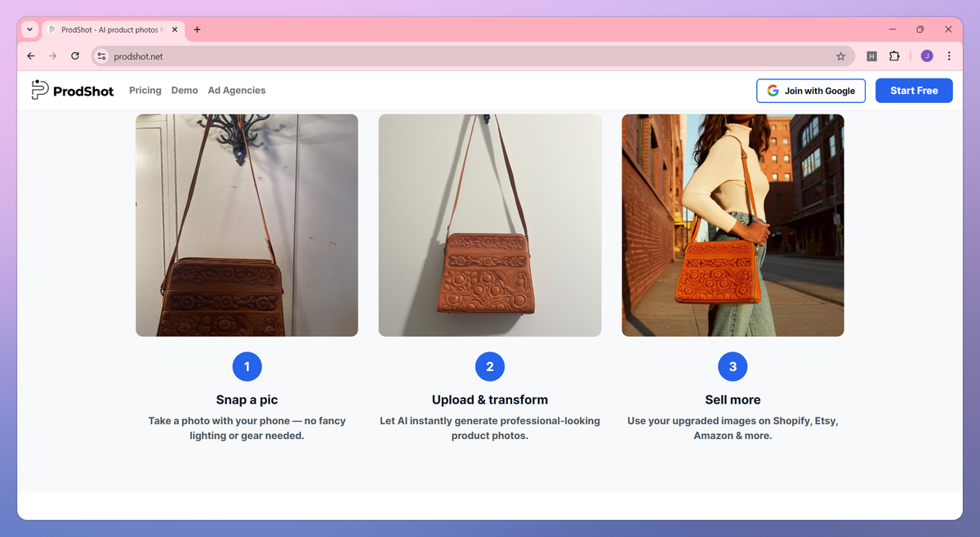Viewport: 980px width, 537px height.
Task: Click the Start Free button
Action: click(914, 91)
